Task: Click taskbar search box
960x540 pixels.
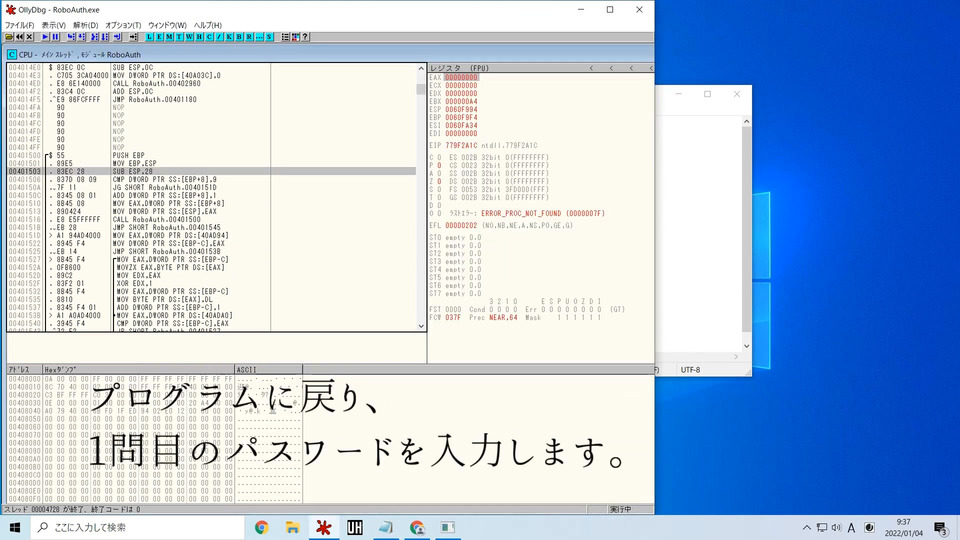Action: pos(137,527)
